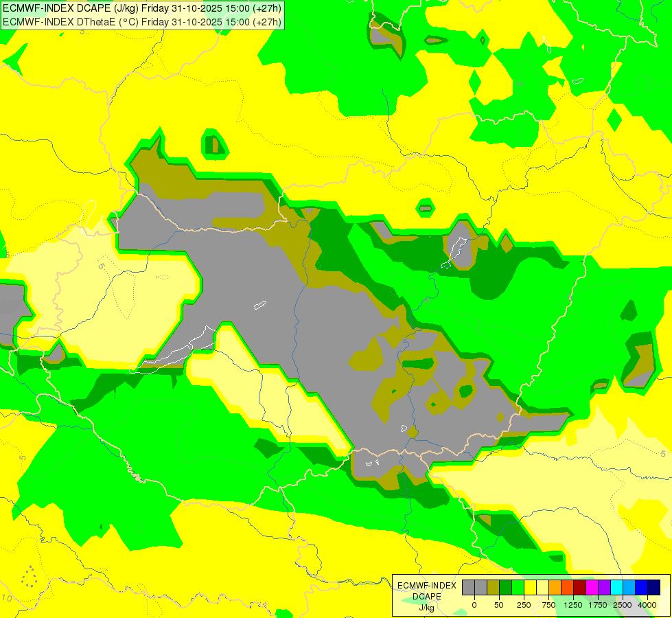Click the olive legend swatch before 50
Screen dimensions: 672x618
click(x=494, y=587)
